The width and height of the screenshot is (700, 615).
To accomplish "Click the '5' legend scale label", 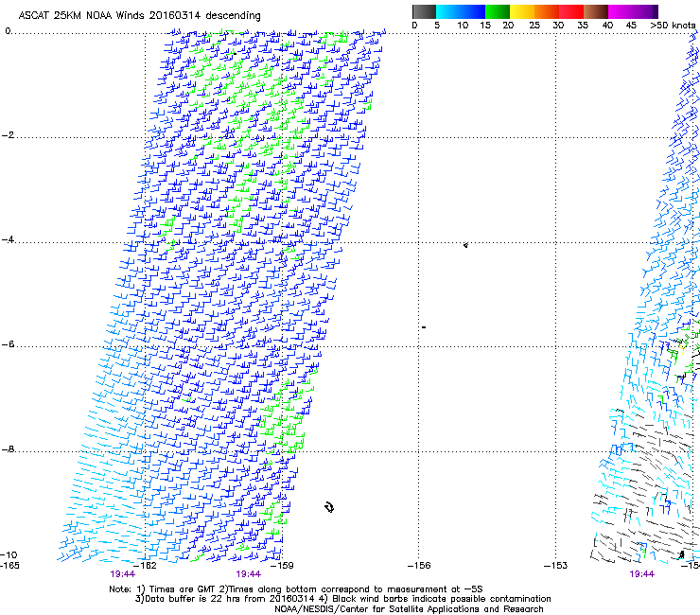I will 437,26.
